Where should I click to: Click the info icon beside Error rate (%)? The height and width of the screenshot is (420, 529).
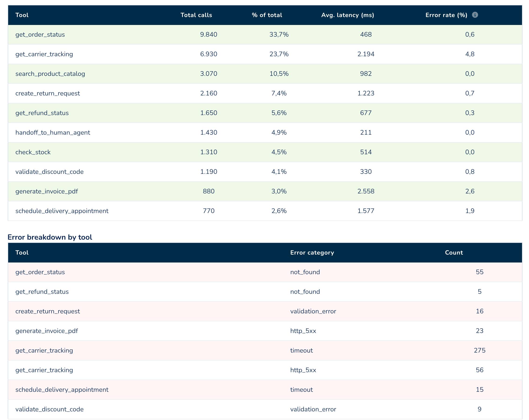pyautogui.click(x=475, y=15)
